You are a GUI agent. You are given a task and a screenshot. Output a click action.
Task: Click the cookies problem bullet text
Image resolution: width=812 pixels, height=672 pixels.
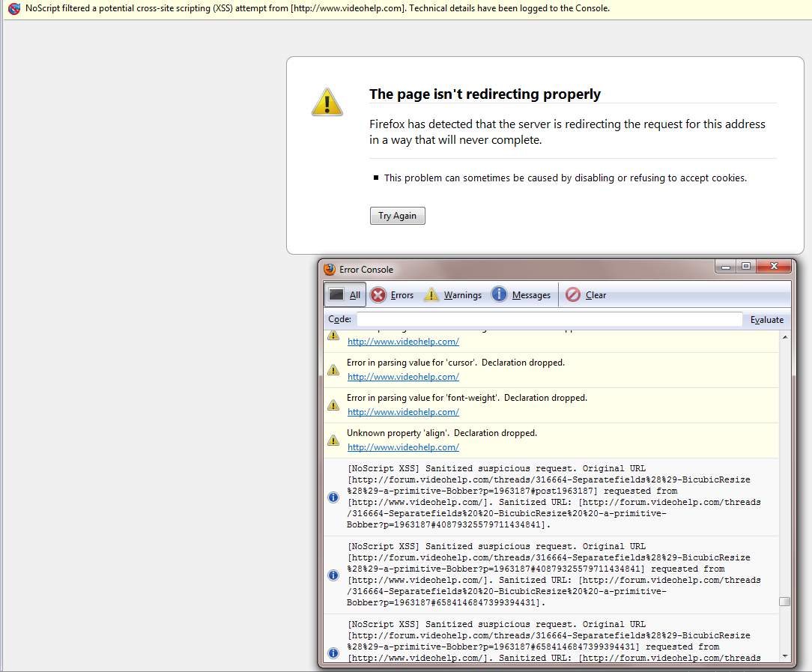(x=566, y=178)
